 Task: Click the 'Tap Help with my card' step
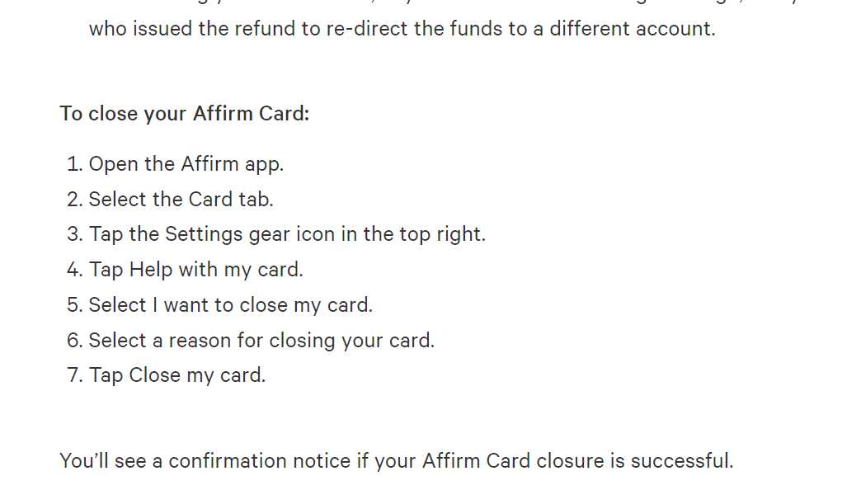click(x=196, y=270)
